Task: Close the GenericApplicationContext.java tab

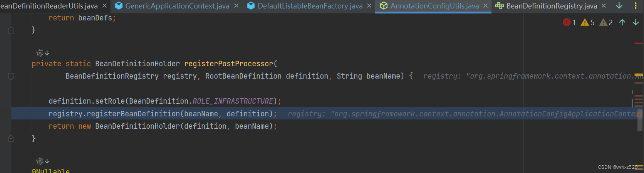Action: [236, 6]
